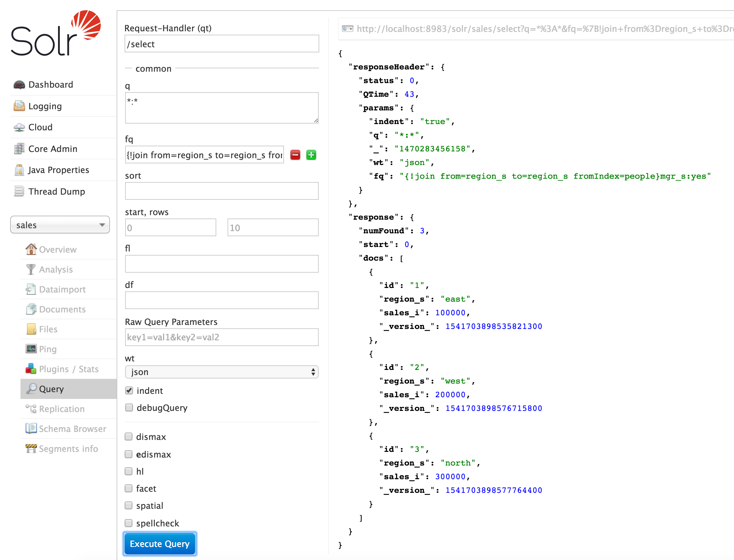Viewport: 734px width, 560px height.
Task: Click inside the Raw Query Parameters field
Action: 222,337
